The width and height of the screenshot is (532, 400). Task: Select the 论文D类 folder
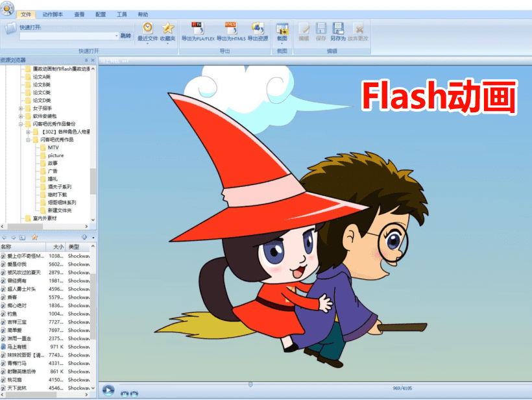tap(42, 100)
